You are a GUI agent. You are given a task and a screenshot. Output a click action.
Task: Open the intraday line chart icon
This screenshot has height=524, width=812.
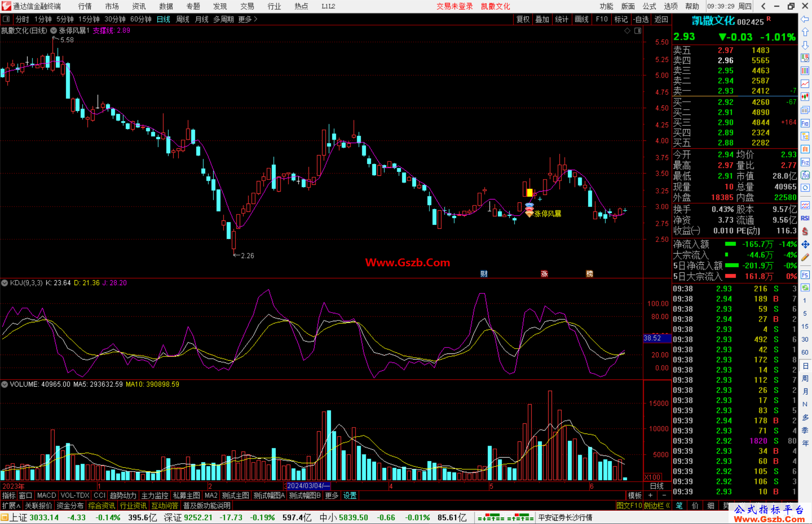[x=805, y=84]
